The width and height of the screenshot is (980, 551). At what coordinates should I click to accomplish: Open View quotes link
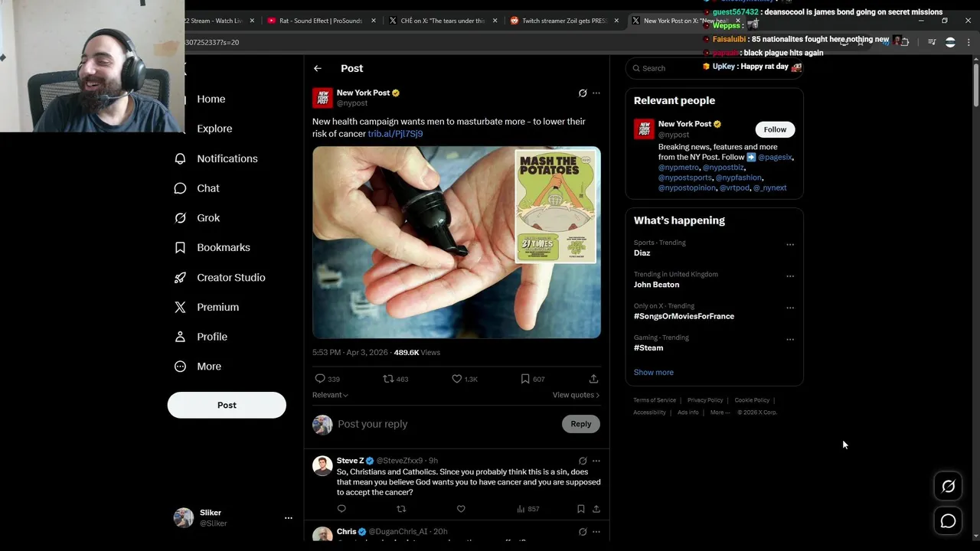click(x=576, y=395)
